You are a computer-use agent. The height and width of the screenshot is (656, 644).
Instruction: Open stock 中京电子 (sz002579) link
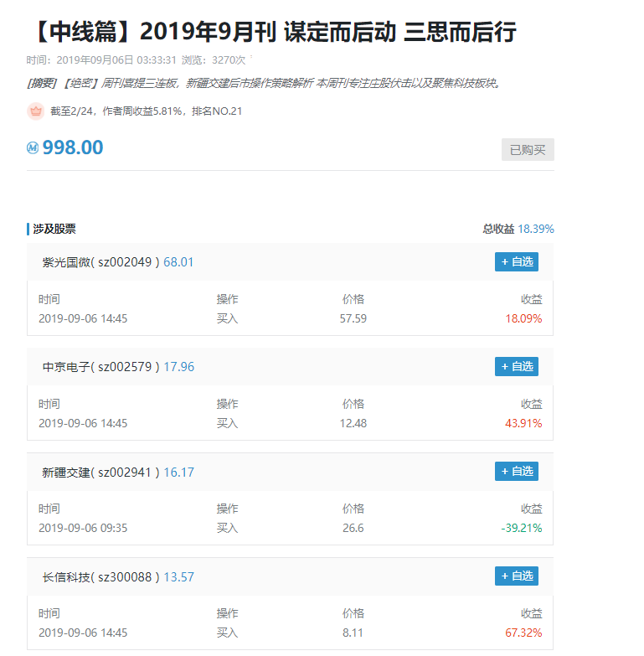[100, 367]
